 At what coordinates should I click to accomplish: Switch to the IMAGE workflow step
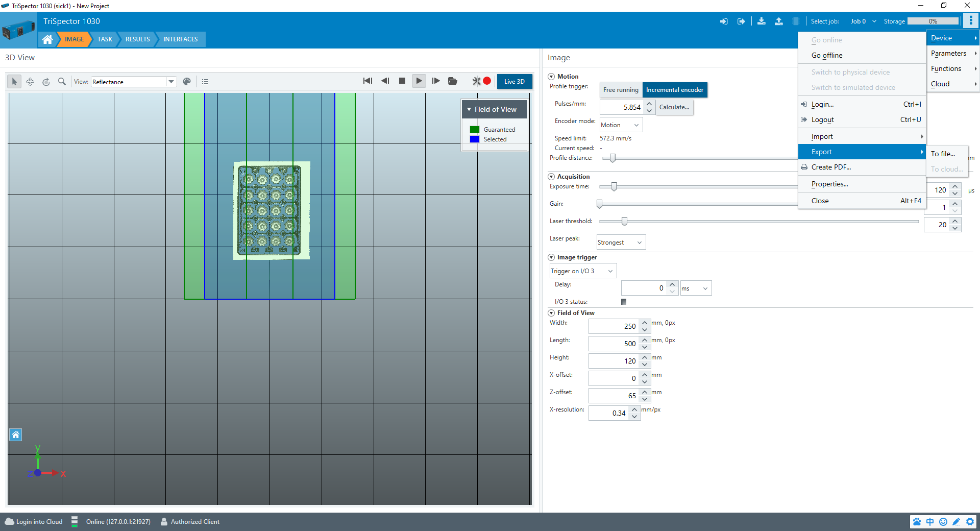click(75, 39)
